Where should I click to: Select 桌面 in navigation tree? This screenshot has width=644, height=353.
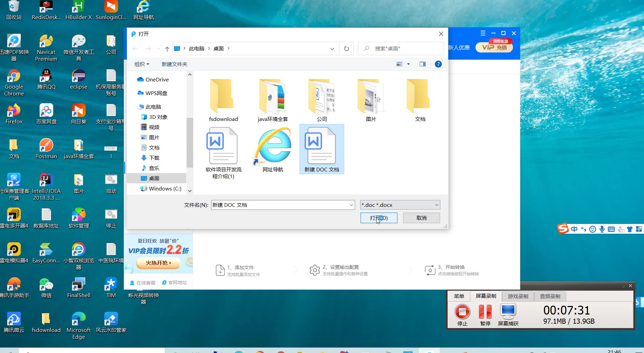click(157, 178)
